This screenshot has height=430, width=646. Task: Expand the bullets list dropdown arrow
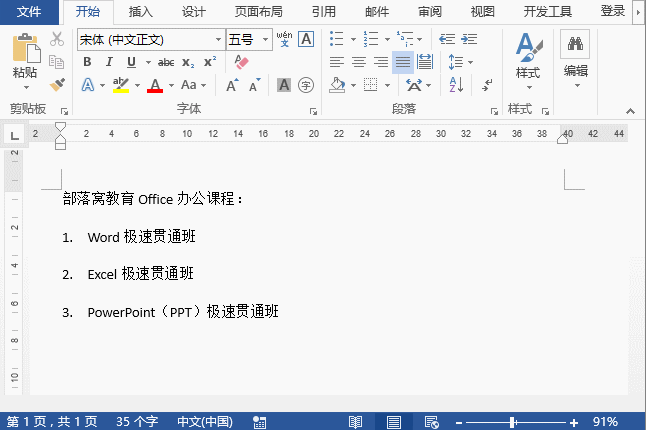(x=353, y=40)
